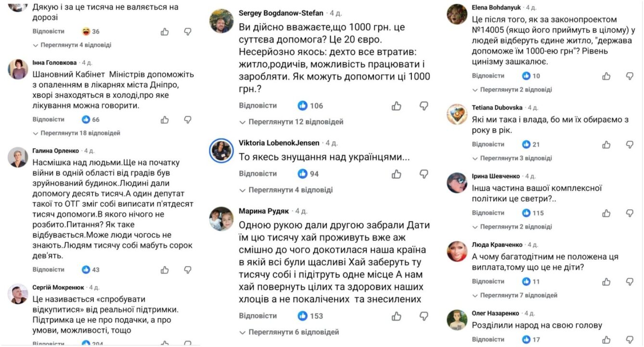This screenshot has width=644, height=347.
Task: Open Сергій Мокренюк's profile name link
Action: [58, 287]
